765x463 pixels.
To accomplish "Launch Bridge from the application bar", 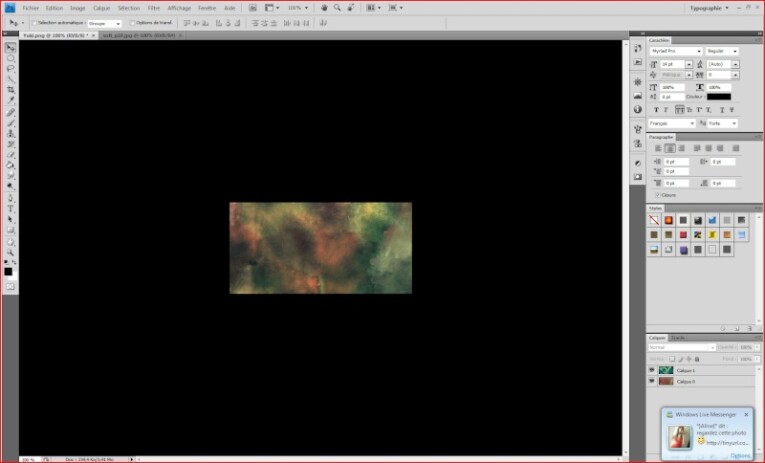I will tap(252, 8).
